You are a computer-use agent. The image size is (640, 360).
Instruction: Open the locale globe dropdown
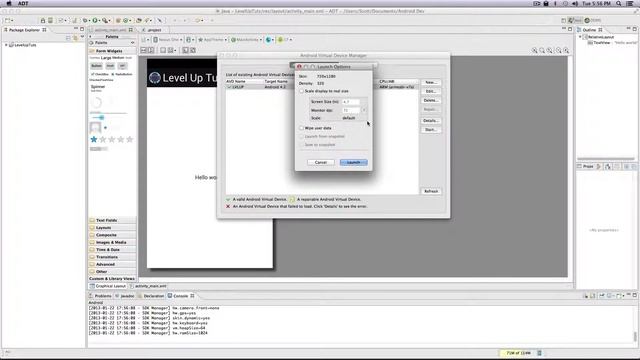pos(269,40)
